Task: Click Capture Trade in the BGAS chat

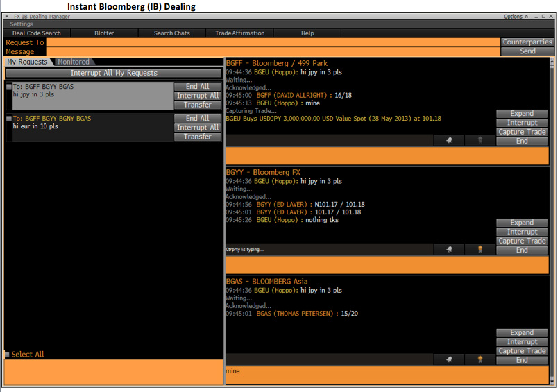Action: (x=522, y=351)
